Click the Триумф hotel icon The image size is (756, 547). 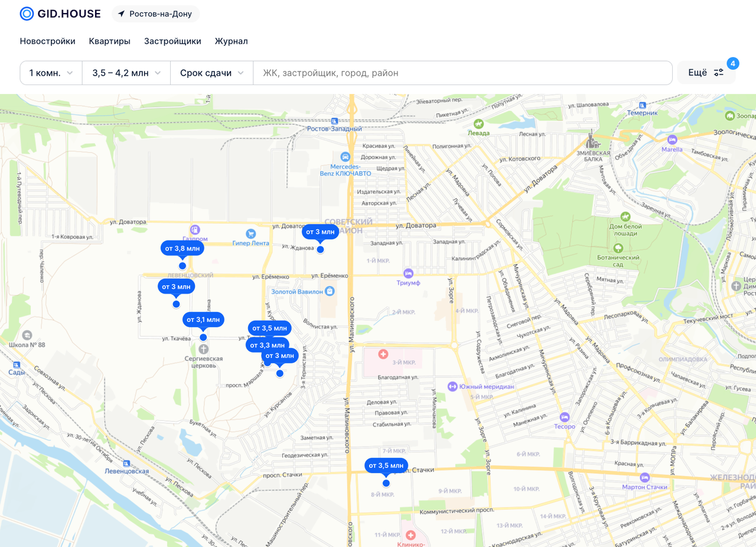(x=408, y=273)
